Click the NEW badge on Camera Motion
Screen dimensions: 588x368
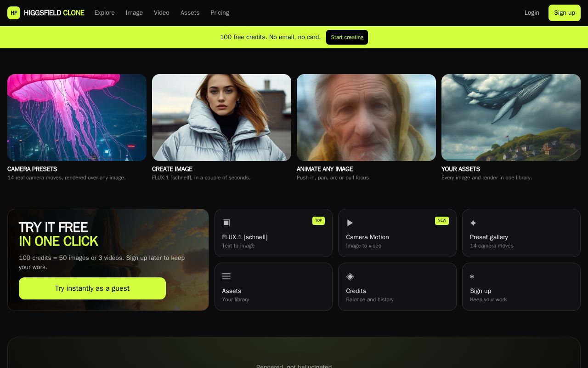(442, 221)
